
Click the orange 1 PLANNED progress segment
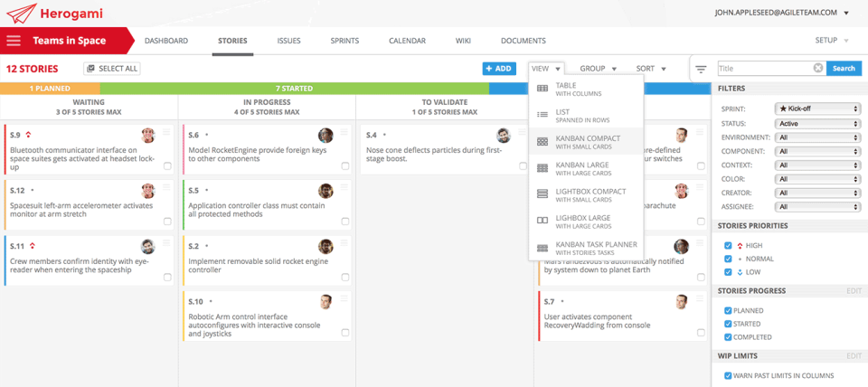click(50, 88)
